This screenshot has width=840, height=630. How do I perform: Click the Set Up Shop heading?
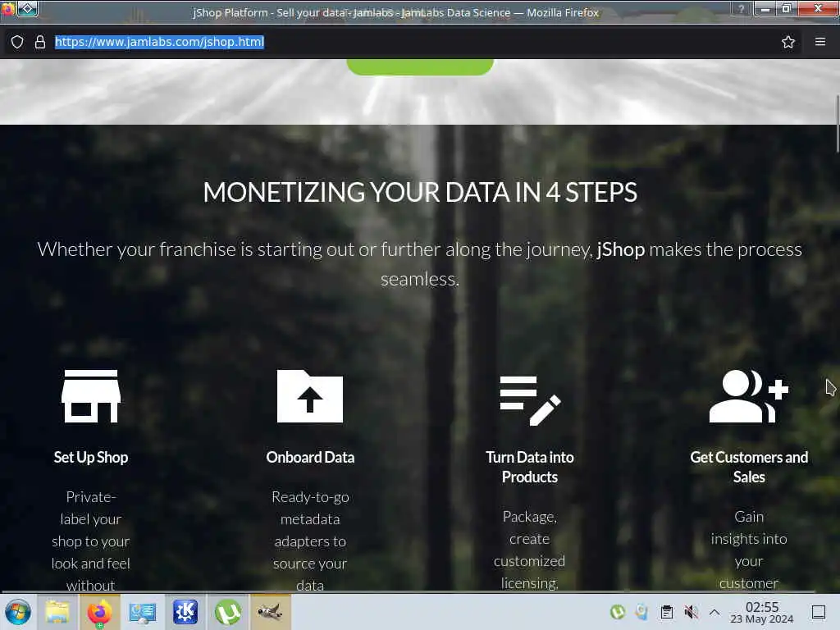pyautogui.click(x=91, y=457)
